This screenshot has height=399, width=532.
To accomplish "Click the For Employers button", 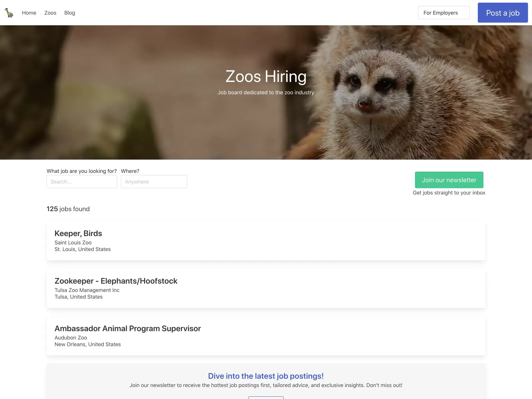I will (444, 13).
